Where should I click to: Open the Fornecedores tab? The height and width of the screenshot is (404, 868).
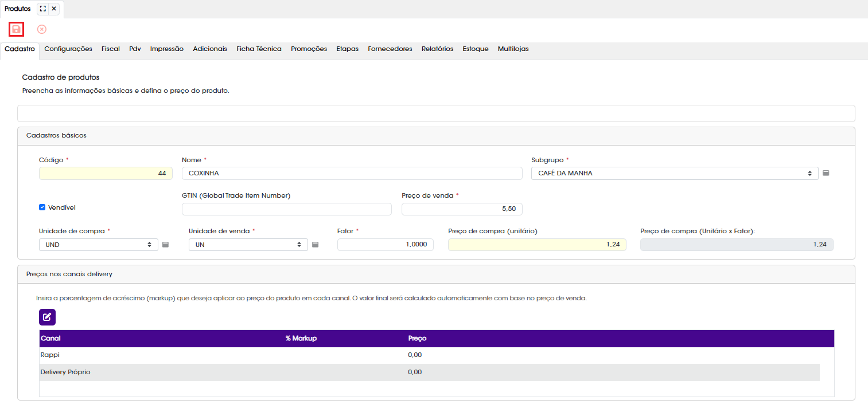click(x=390, y=49)
